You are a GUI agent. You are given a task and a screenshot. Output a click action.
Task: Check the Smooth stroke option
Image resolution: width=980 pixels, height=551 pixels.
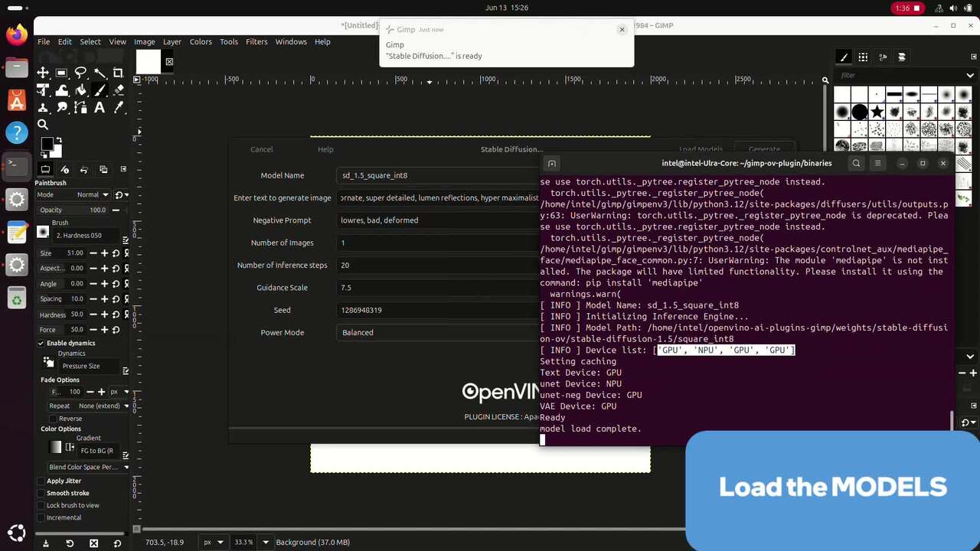[41, 493]
